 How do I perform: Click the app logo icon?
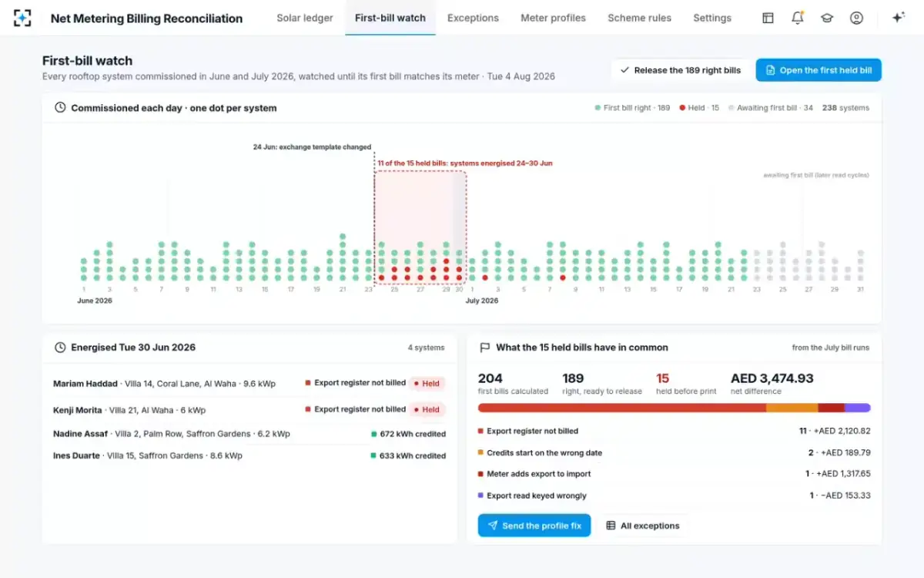[23, 18]
